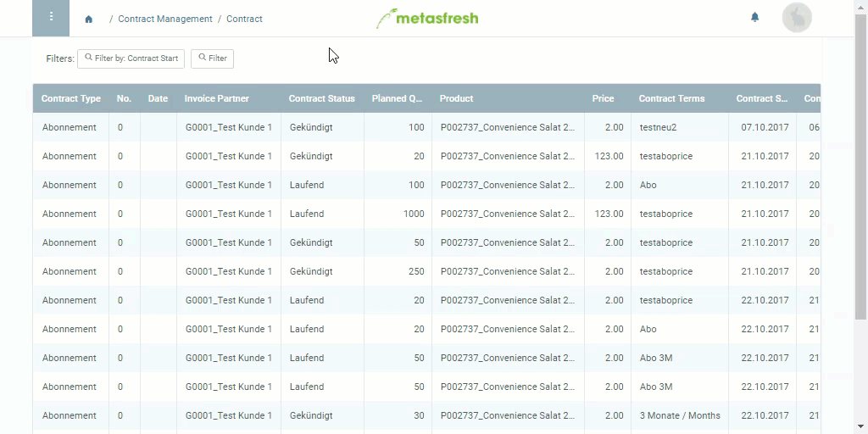The image size is (868, 434).
Task: Click the planned quantity 30 cell
Action: (x=398, y=415)
